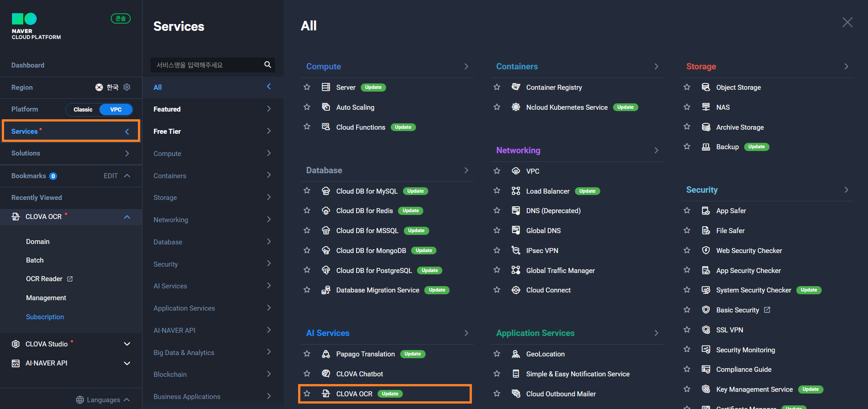The width and height of the screenshot is (868, 409).
Task: Click the Database Migration Service icon
Action: click(326, 290)
